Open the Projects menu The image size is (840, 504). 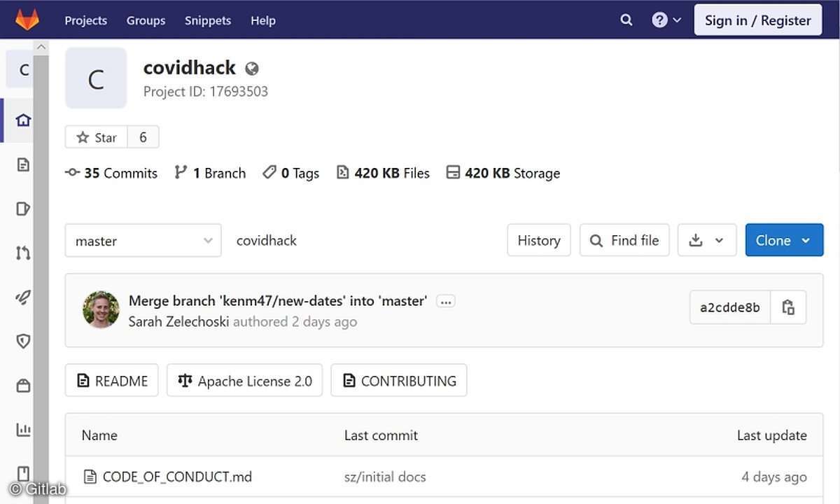[x=86, y=20]
